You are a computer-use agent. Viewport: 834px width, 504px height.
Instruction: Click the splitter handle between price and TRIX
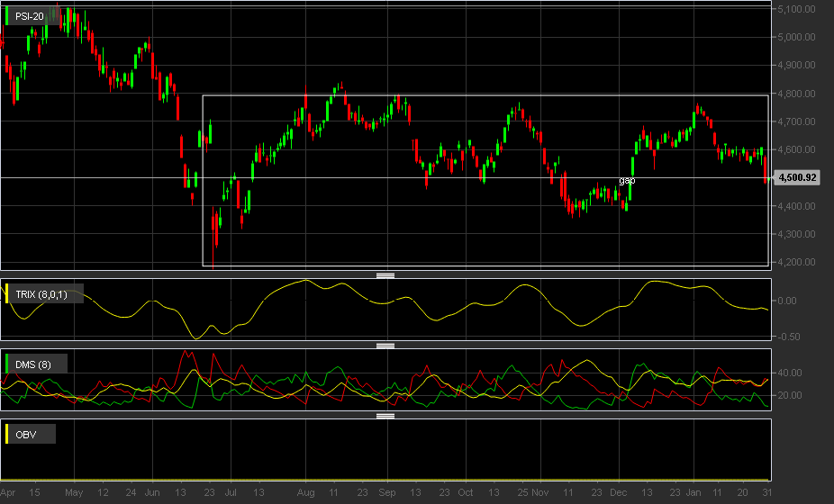(x=385, y=275)
